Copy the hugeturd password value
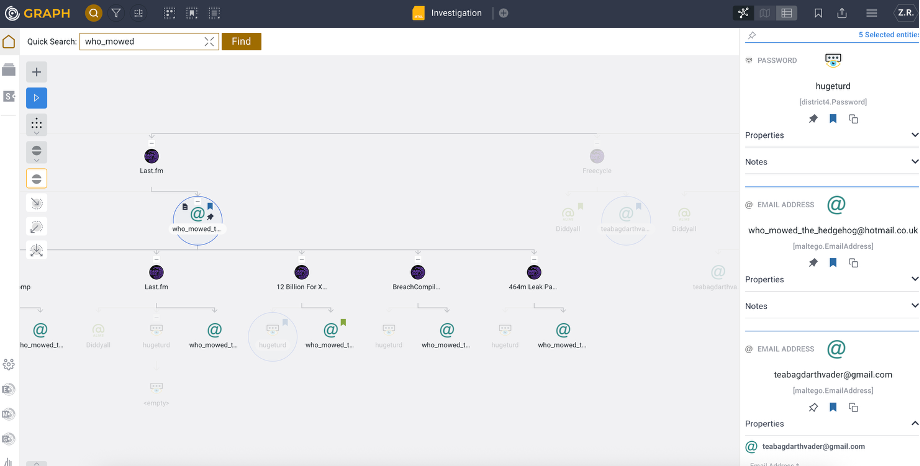This screenshot has height=466, width=920. tap(854, 119)
